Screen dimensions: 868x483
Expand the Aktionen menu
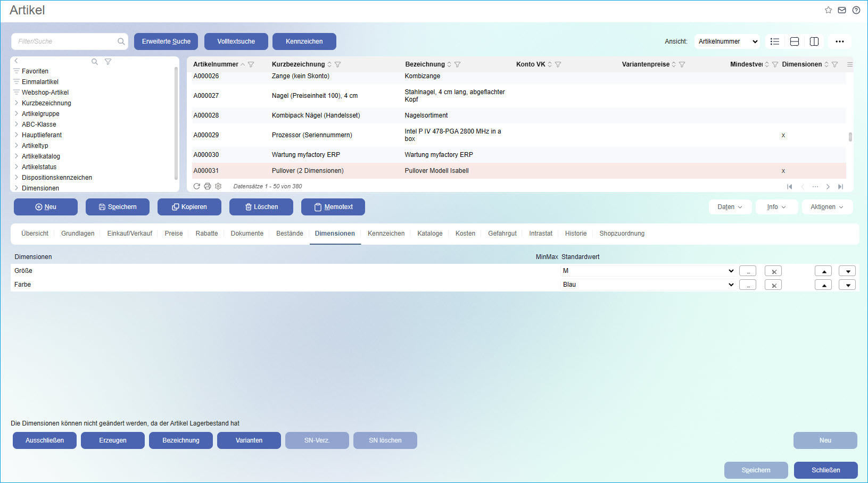click(826, 207)
